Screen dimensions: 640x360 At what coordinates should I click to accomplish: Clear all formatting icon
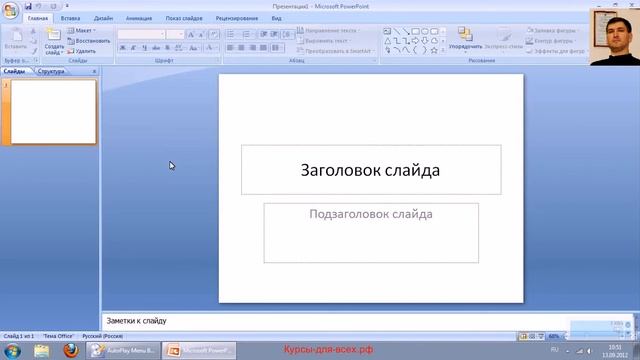(x=214, y=35)
